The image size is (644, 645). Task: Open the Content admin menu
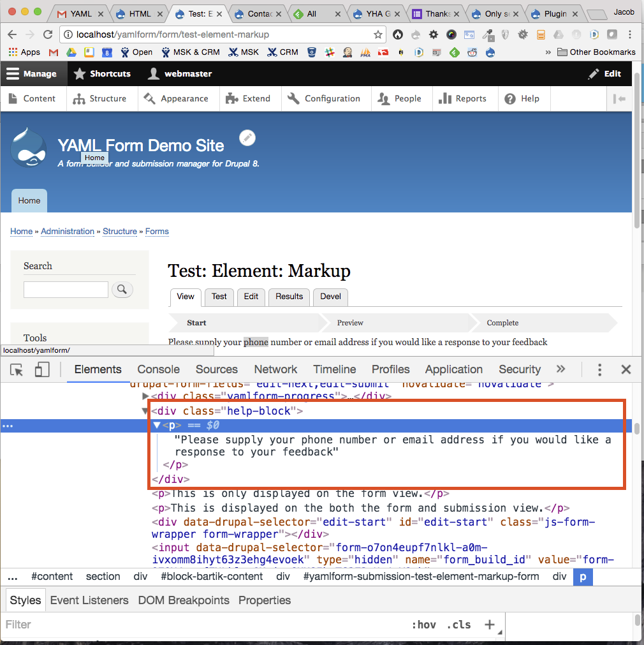coord(32,99)
